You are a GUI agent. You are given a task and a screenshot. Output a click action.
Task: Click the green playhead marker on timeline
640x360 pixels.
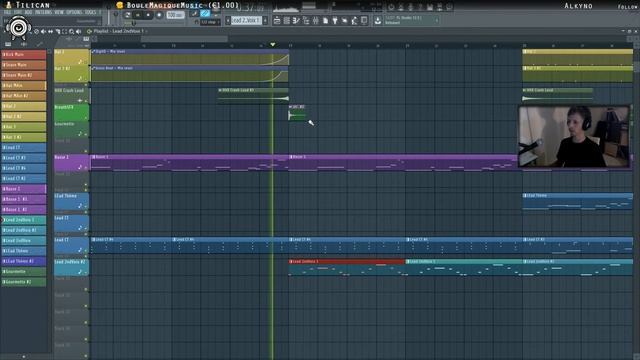pyautogui.click(x=273, y=44)
